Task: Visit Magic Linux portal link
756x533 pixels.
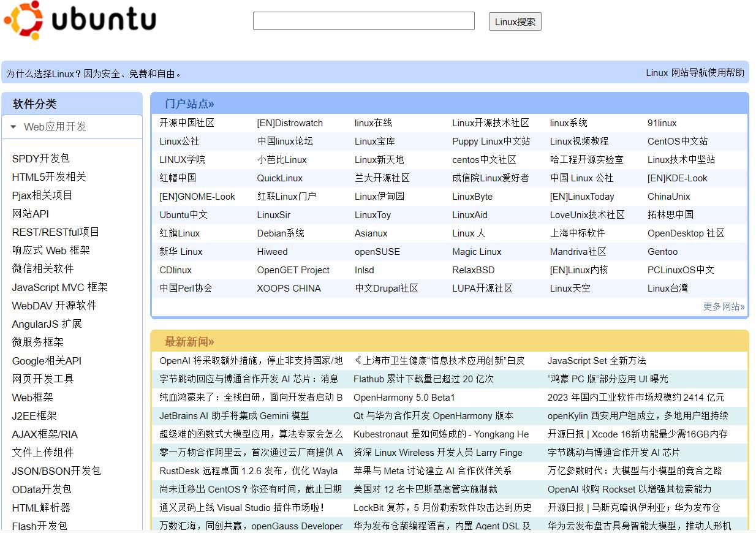Action: pyautogui.click(x=477, y=252)
